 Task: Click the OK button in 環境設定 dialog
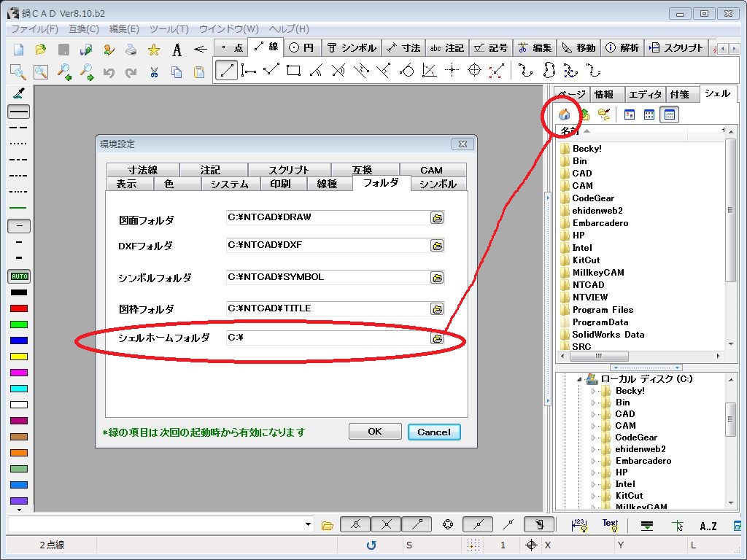375,432
